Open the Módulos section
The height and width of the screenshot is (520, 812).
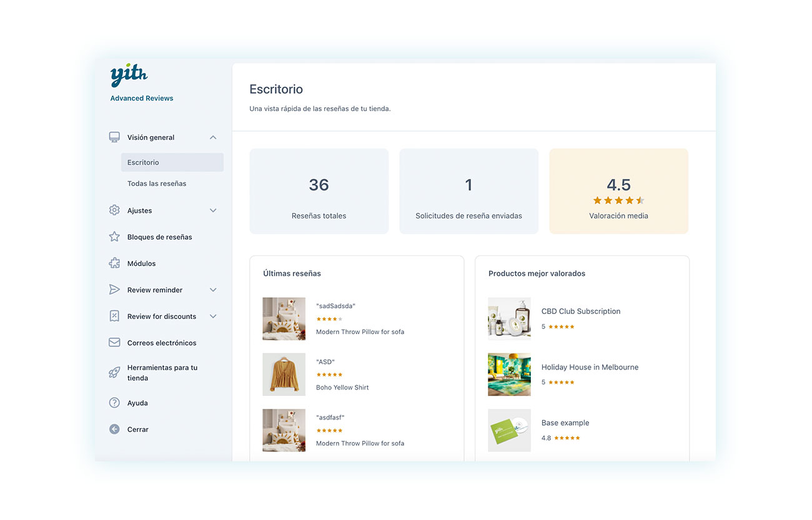pos(141,263)
